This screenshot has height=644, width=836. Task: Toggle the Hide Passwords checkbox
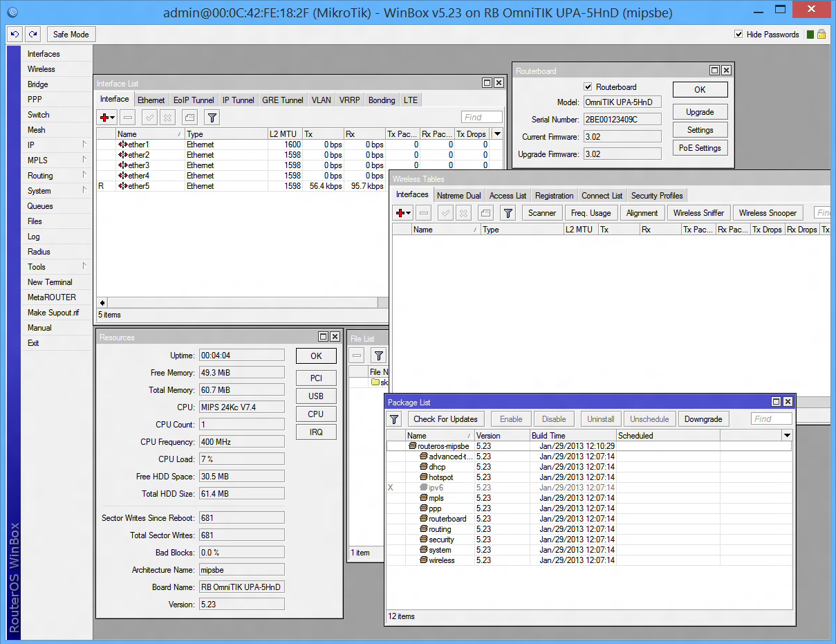pos(739,35)
